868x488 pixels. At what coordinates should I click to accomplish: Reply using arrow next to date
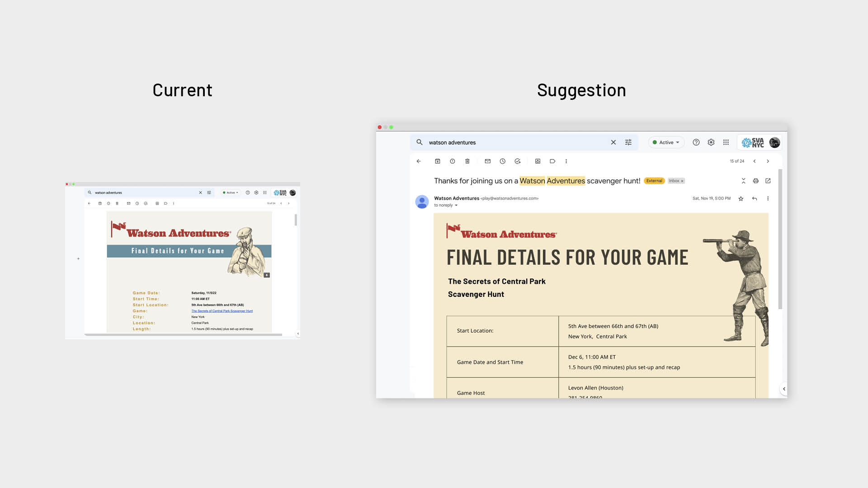coord(754,198)
